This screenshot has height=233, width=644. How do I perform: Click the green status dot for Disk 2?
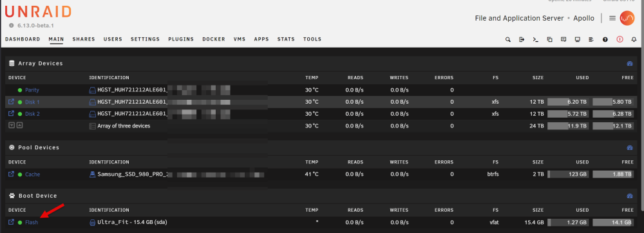(x=20, y=114)
